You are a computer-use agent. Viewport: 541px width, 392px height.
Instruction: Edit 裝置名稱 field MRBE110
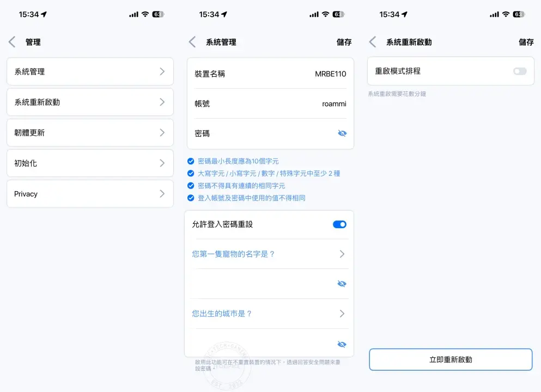330,74
